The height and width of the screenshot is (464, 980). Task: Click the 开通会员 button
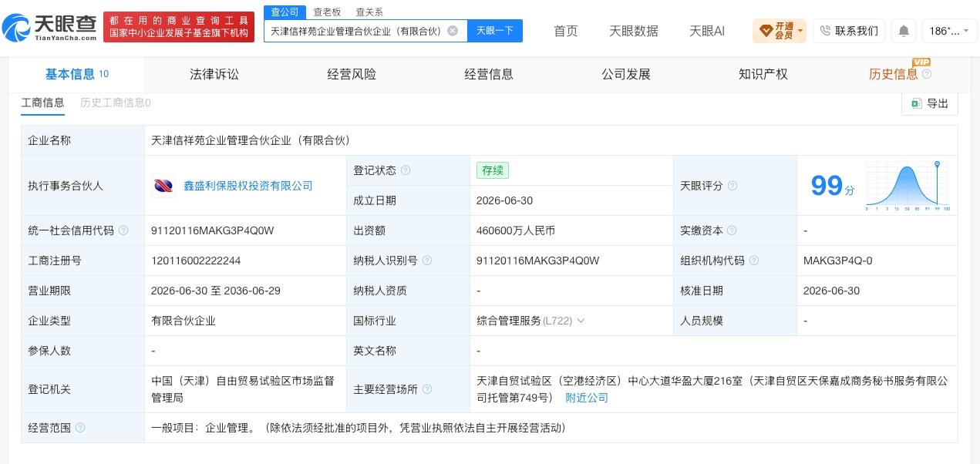pos(780,31)
